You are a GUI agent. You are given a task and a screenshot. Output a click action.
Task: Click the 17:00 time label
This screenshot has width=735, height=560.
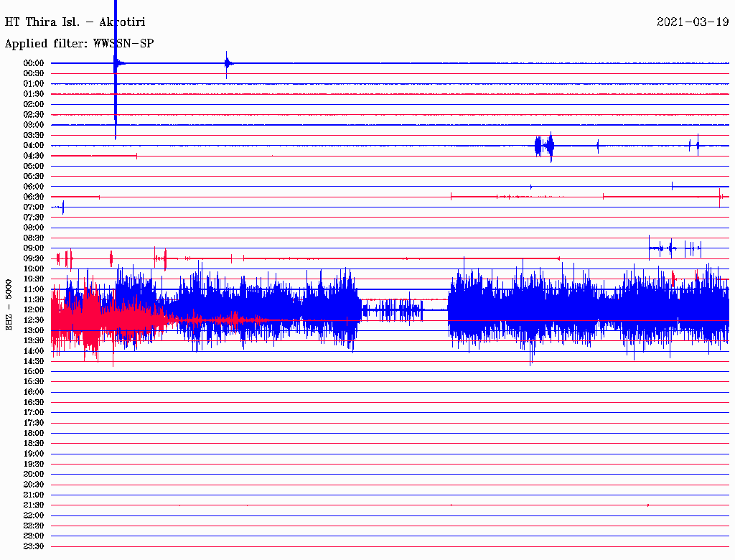[x=34, y=413]
